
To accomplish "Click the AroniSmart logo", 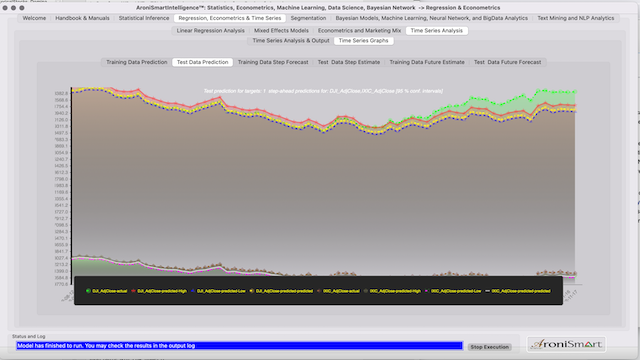I will pyautogui.click(x=567, y=344).
